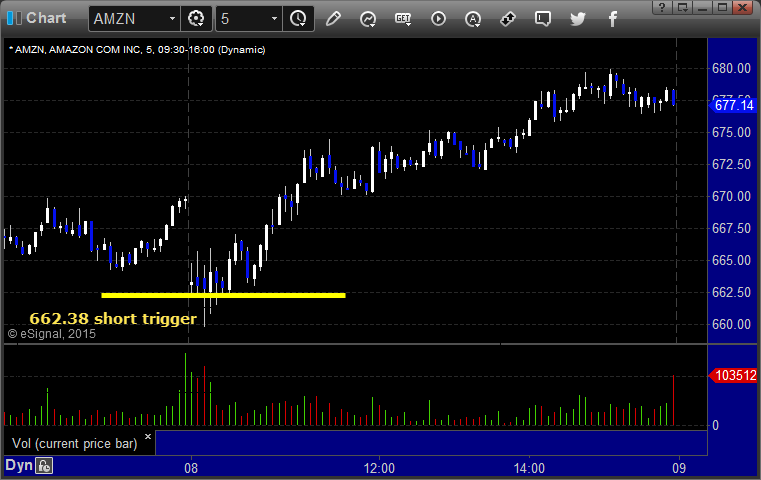The width and height of the screenshot is (761, 480).
Task: Click the 680.00 price axis label
Action: [731, 68]
